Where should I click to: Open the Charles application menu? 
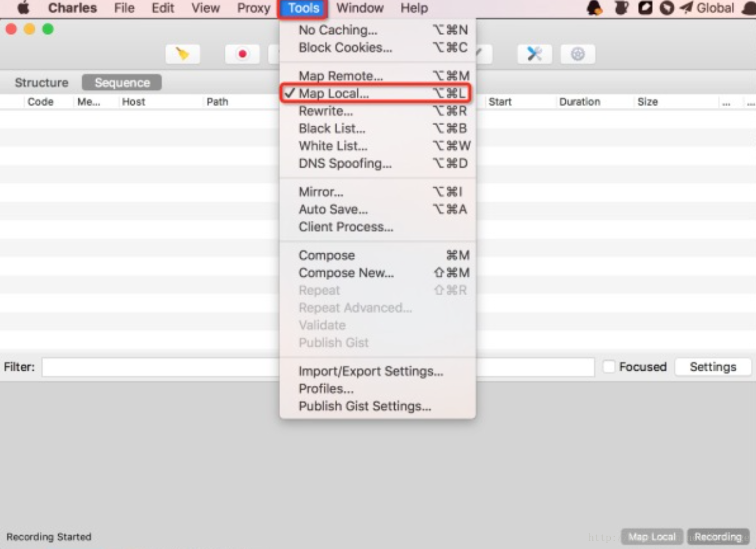[73, 8]
